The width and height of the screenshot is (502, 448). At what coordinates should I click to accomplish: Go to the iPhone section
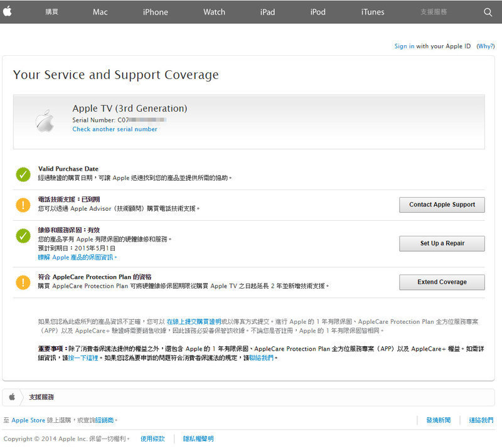tap(155, 12)
